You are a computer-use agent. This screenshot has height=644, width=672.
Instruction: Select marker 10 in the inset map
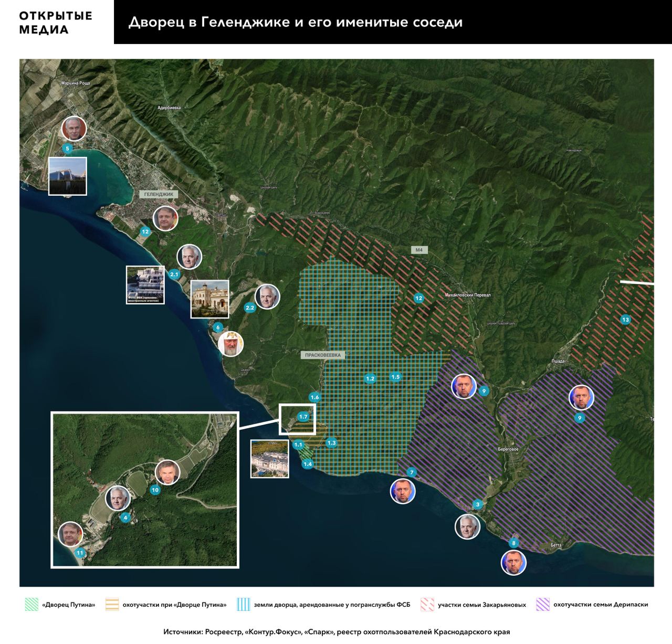point(155,490)
